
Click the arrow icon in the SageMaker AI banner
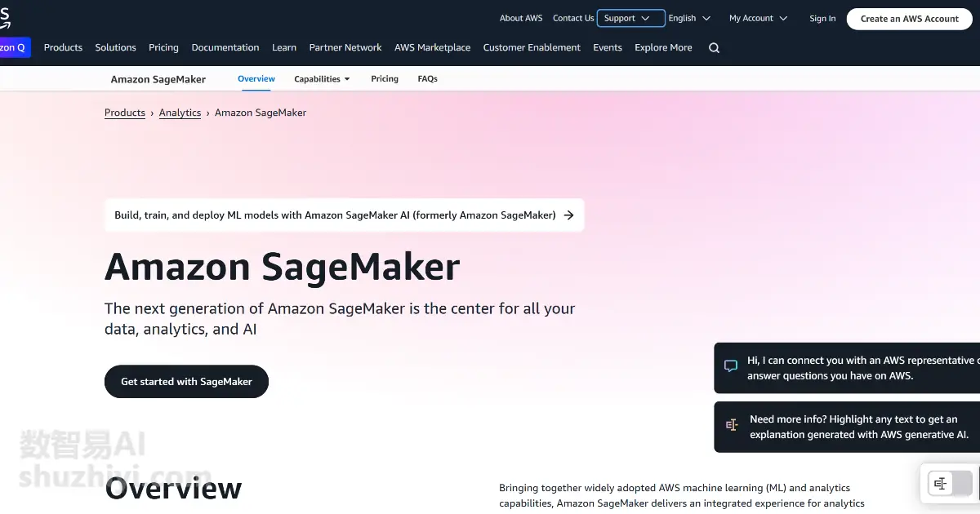point(569,215)
